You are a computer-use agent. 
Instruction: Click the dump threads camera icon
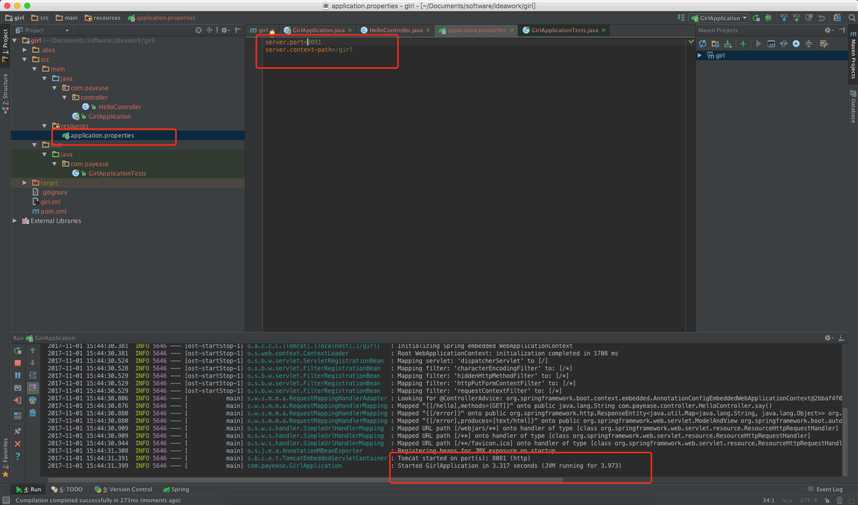[18, 388]
